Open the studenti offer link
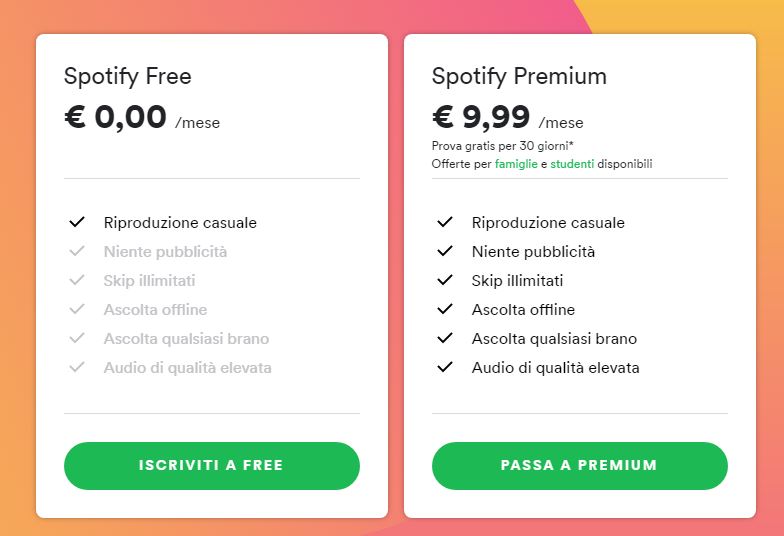This screenshot has height=536, width=784. coord(573,163)
